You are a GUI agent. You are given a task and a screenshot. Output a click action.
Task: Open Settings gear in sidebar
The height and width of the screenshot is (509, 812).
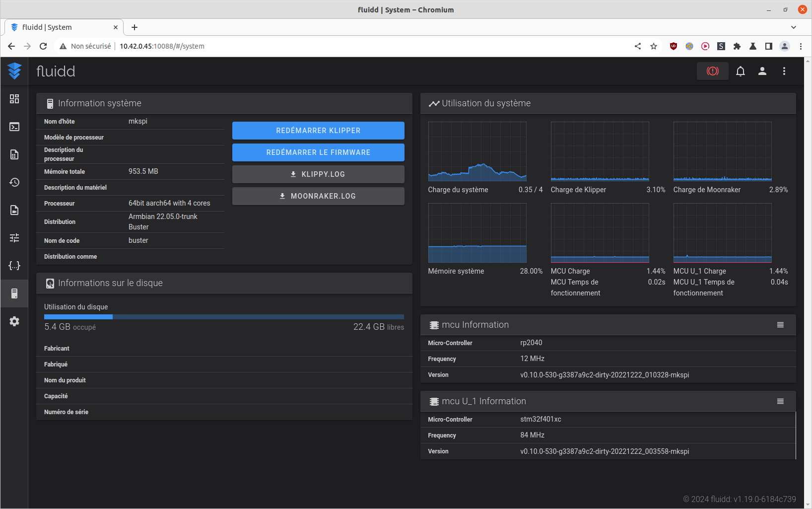pos(14,321)
